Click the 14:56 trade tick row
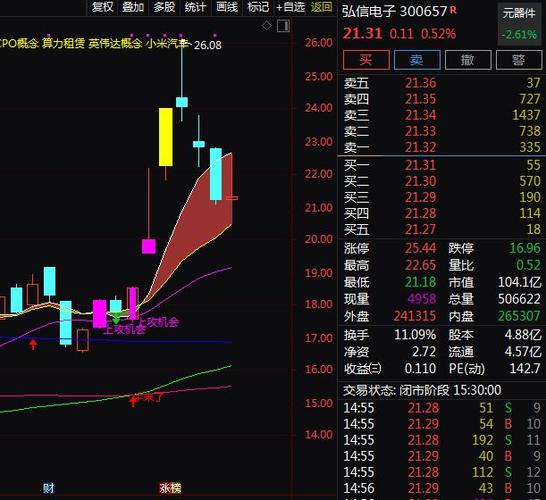Screen dimensions: 546x500 click(x=442, y=488)
